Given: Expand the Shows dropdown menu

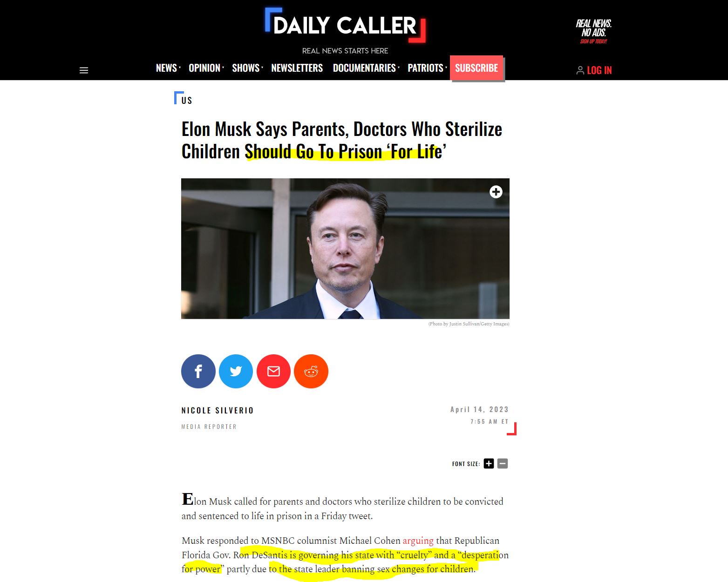Looking at the screenshot, I should click(247, 68).
